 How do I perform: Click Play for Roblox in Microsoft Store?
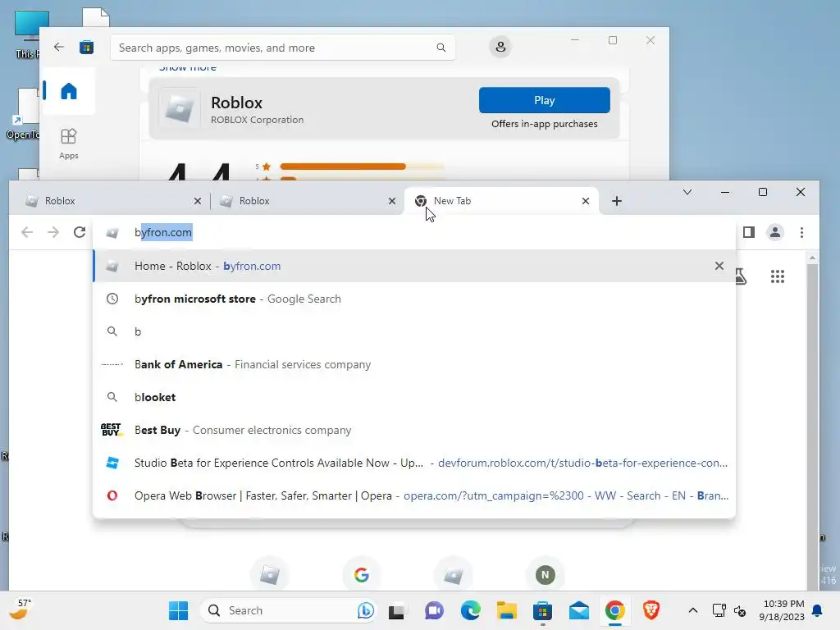(545, 100)
